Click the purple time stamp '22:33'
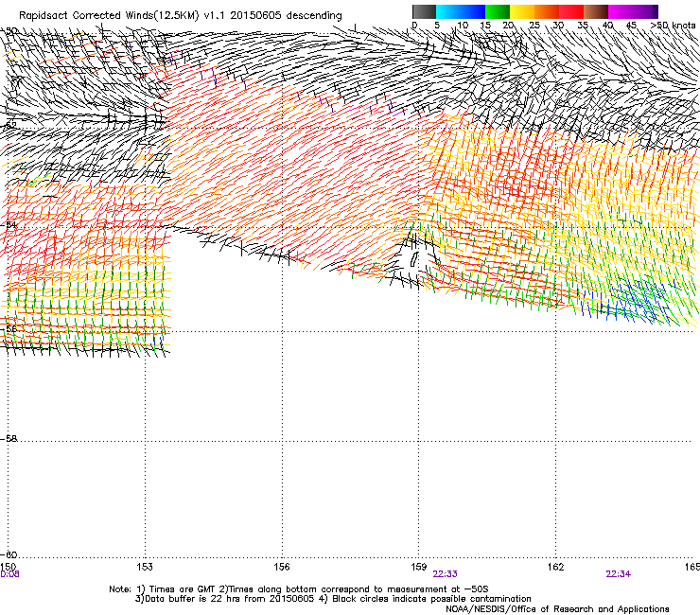 (x=446, y=574)
